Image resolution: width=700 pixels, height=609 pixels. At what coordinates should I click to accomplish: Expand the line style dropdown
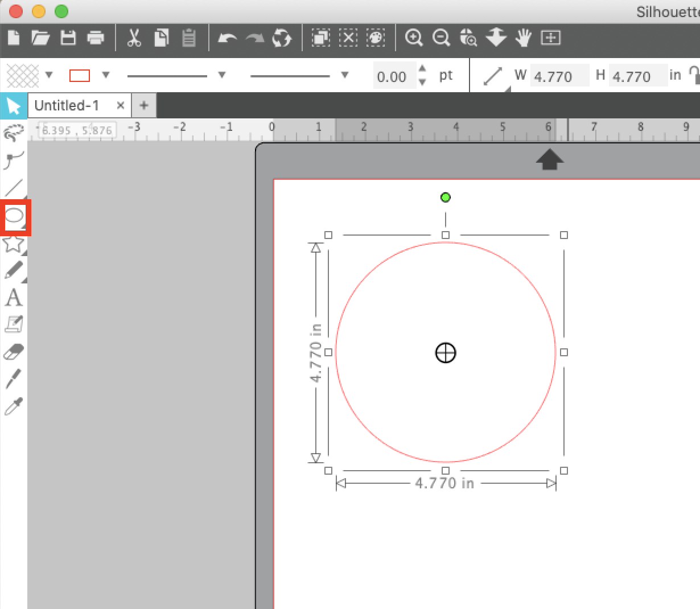(344, 75)
